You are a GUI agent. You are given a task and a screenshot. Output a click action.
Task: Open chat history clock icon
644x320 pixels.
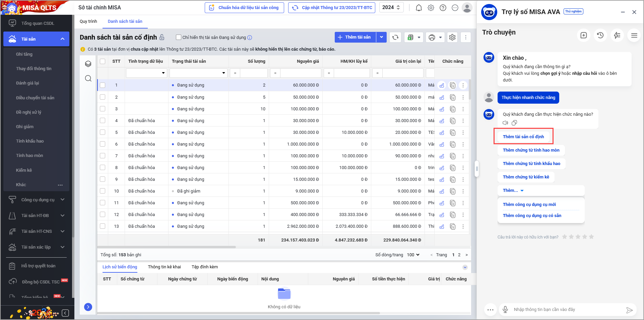tap(600, 35)
